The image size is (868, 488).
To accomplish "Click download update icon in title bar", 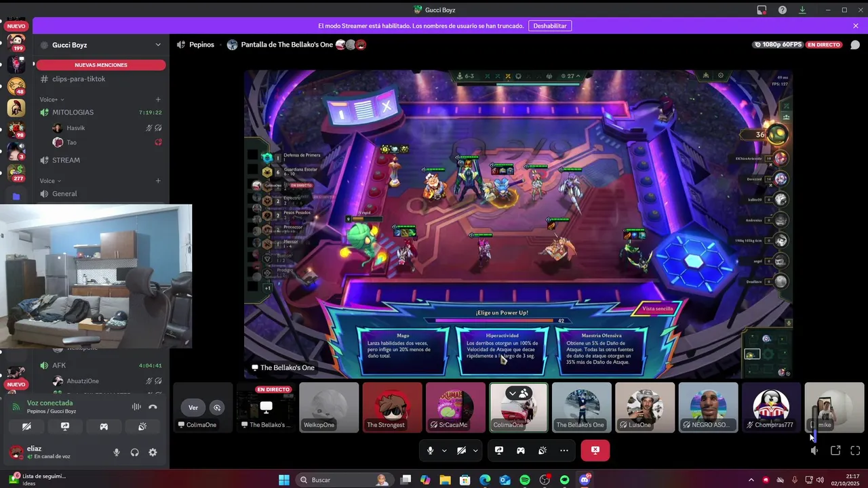I will tap(803, 9).
